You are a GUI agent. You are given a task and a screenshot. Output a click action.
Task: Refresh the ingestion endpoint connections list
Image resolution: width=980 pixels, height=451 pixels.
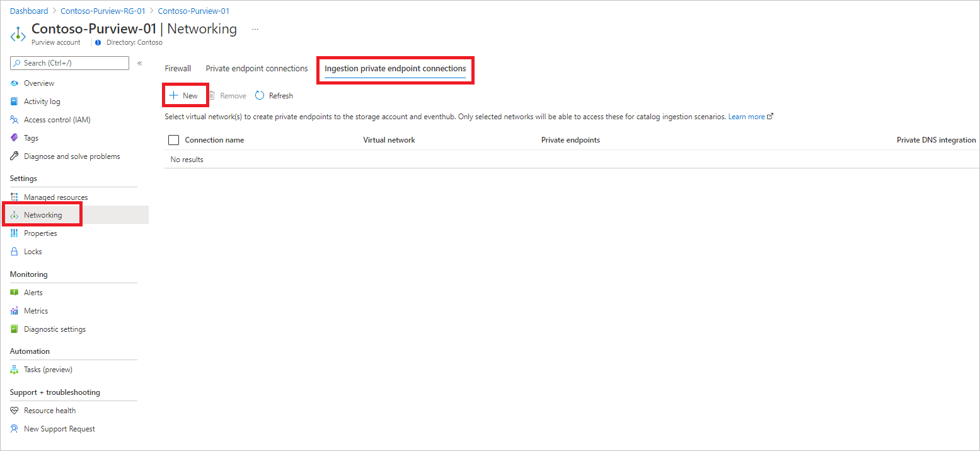pyautogui.click(x=274, y=95)
